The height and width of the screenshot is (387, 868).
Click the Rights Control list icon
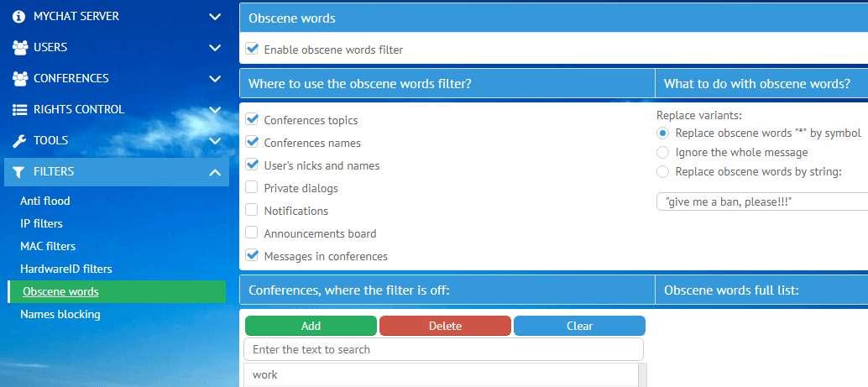coord(19,109)
